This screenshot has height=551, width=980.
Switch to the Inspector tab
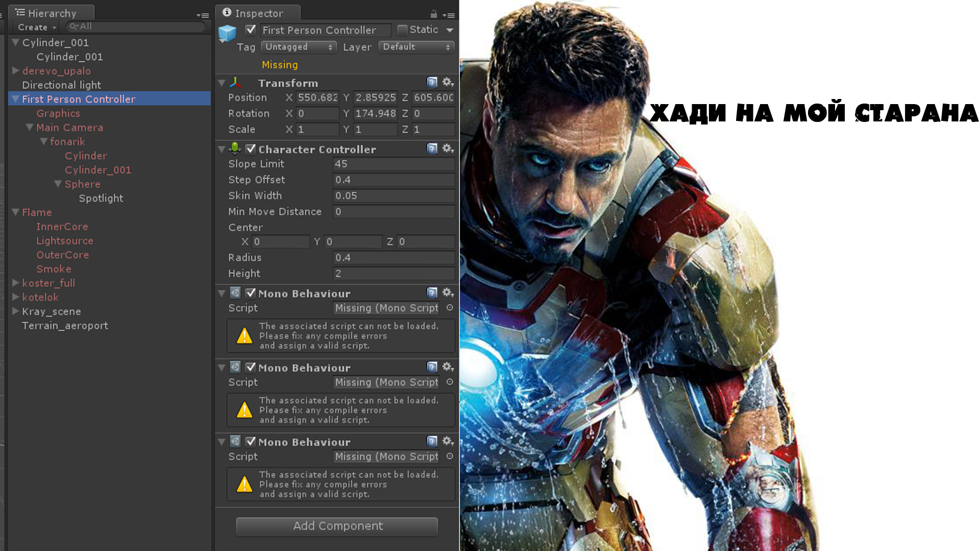tap(258, 13)
